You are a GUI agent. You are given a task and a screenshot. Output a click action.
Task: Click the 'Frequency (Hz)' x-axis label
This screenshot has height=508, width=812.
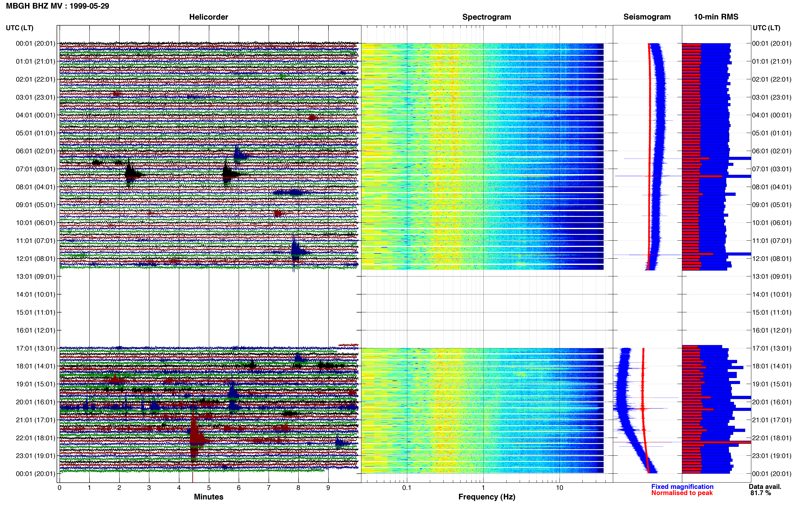[487, 497]
